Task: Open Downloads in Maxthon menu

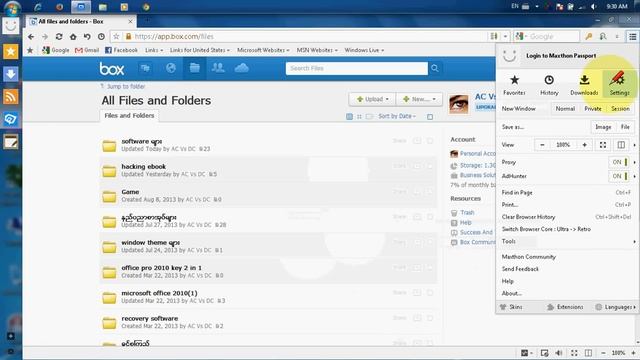Action: (x=584, y=85)
